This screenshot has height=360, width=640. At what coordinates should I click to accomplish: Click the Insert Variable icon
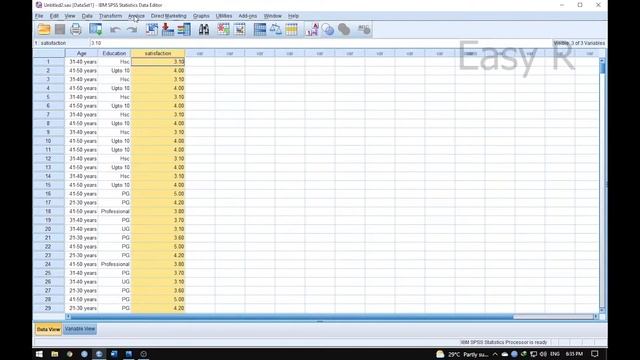[x=240, y=29]
